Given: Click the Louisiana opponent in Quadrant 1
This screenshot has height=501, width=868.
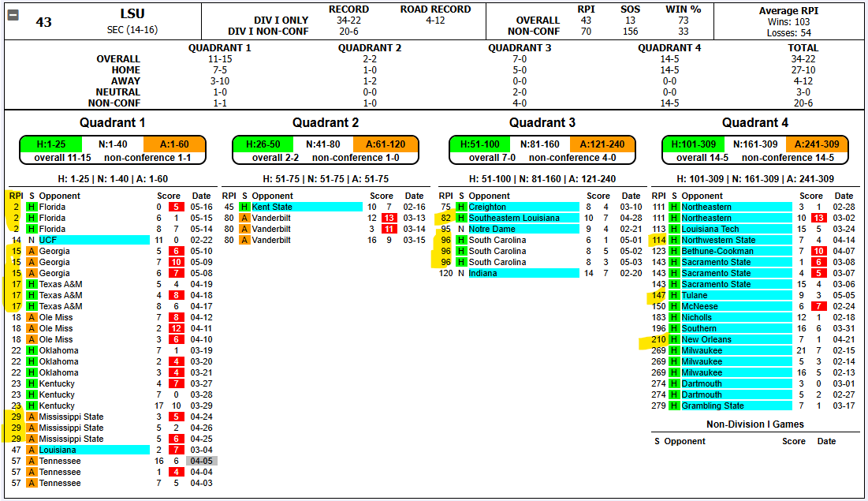Looking at the screenshot, I should coord(94,450).
